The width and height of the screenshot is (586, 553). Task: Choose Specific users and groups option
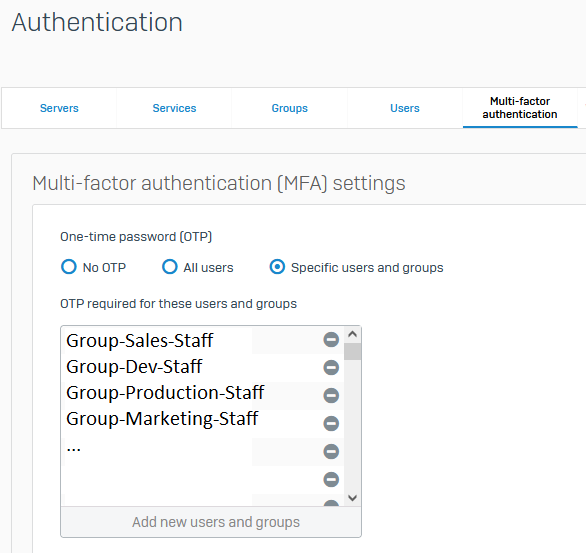tap(277, 267)
